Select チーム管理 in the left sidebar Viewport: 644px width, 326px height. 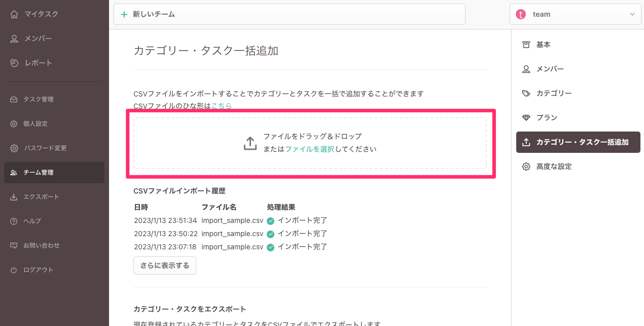coord(38,173)
